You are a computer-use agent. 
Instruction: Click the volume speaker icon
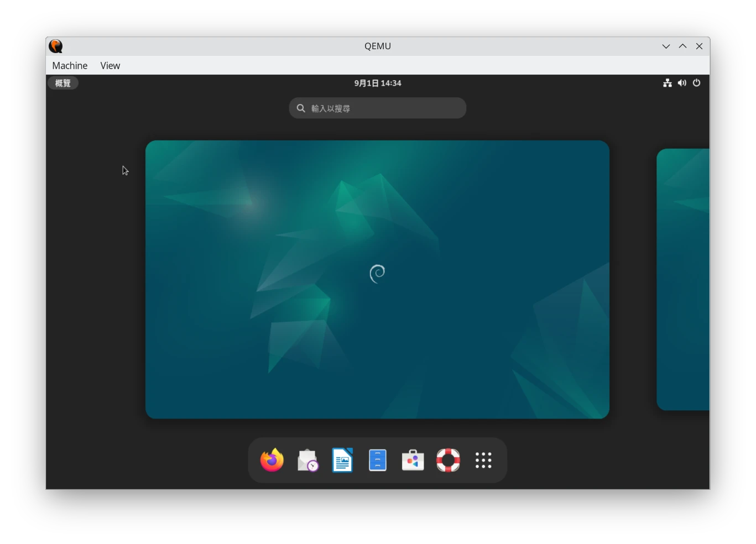click(x=682, y=83)
